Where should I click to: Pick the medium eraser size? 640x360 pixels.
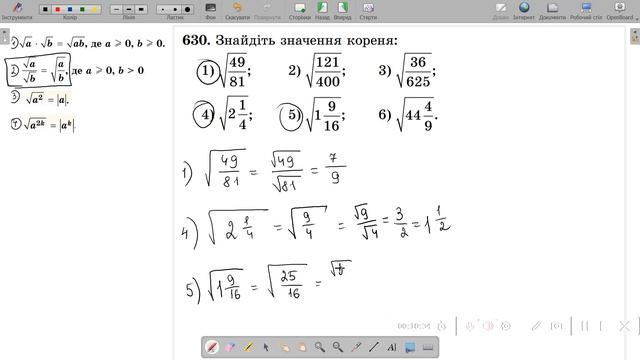[175, 9]
